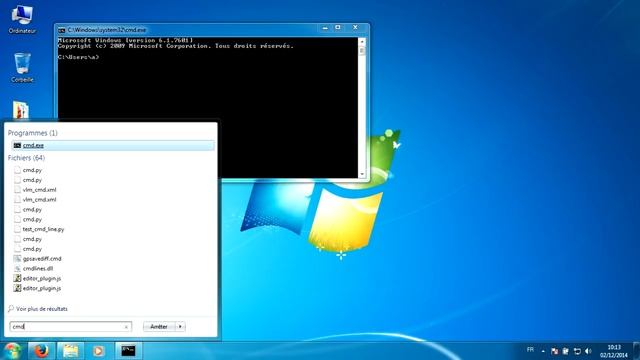Open Voir plus de résultats link
The image size is (640, 360).
tap(42, 309)
